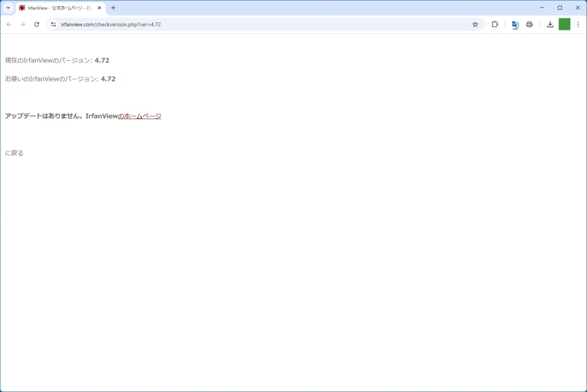Maximize the Chrome window
The width and height of the screenshot is (587, 392).
tap(559, 8)
